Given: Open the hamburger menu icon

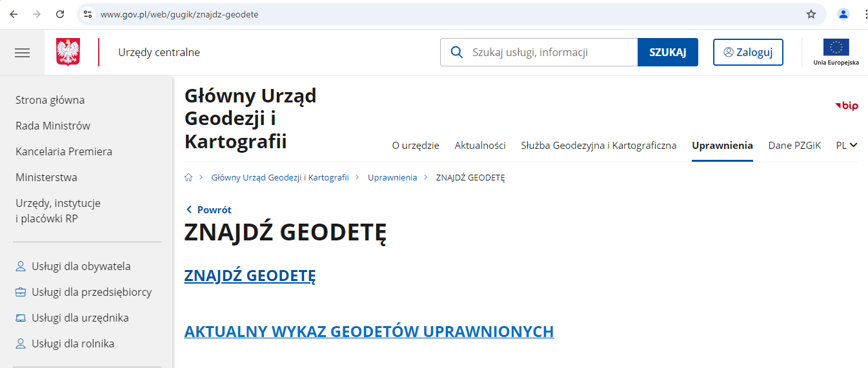Looking at the screenshot, I should [23, 53].
